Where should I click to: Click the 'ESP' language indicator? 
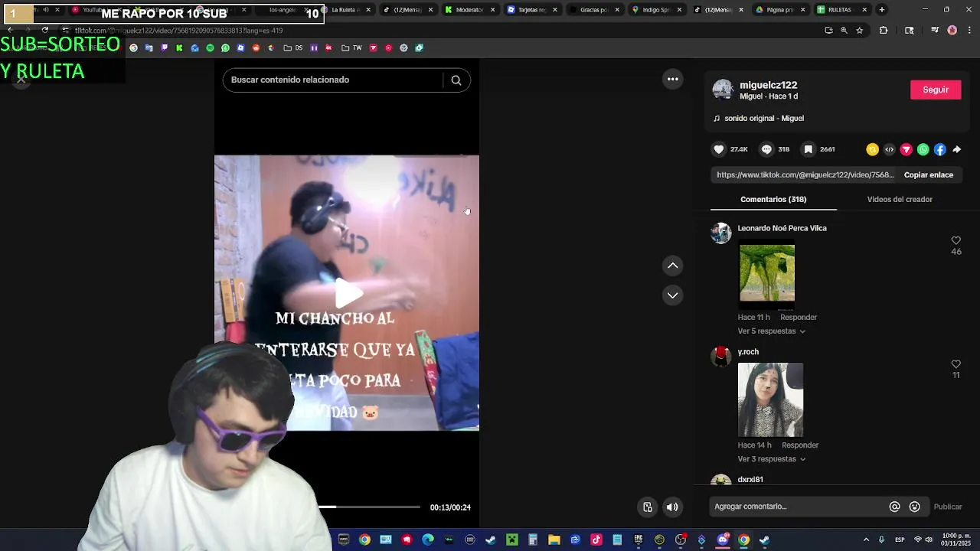(900, 540)
